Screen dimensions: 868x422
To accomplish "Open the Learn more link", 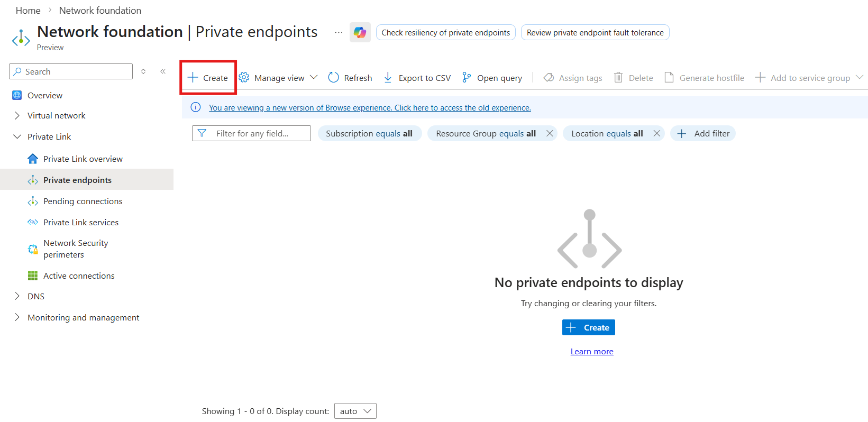I will pyautogui.click(x=592, y=351).
